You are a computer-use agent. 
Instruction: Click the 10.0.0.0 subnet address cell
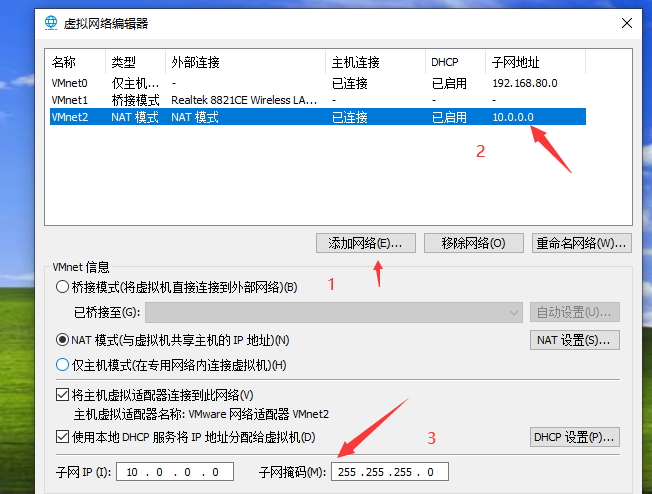(x=513, y=117)
